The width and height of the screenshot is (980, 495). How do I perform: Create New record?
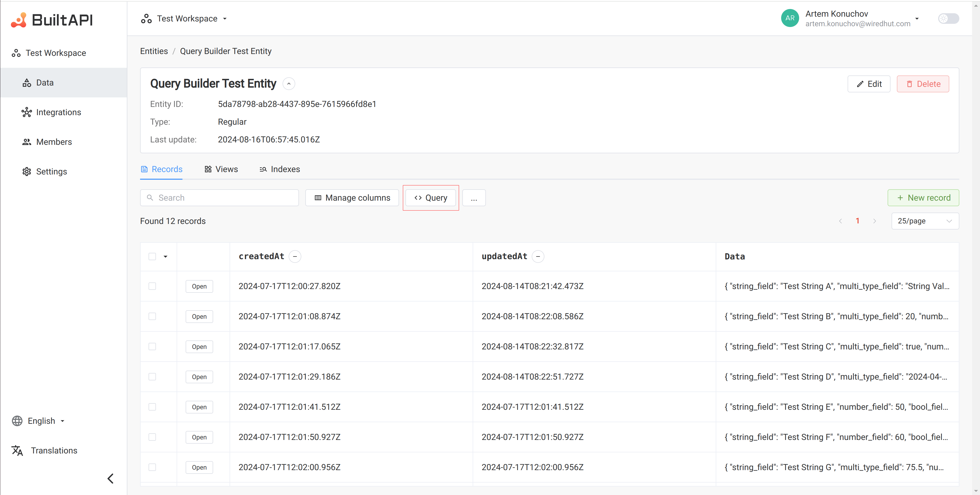click(923, 198)
